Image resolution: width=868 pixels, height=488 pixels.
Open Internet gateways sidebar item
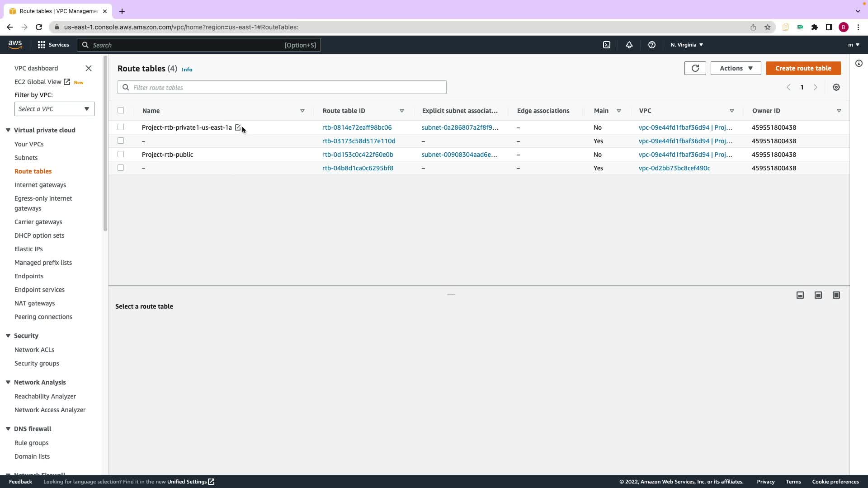point(40,185)
